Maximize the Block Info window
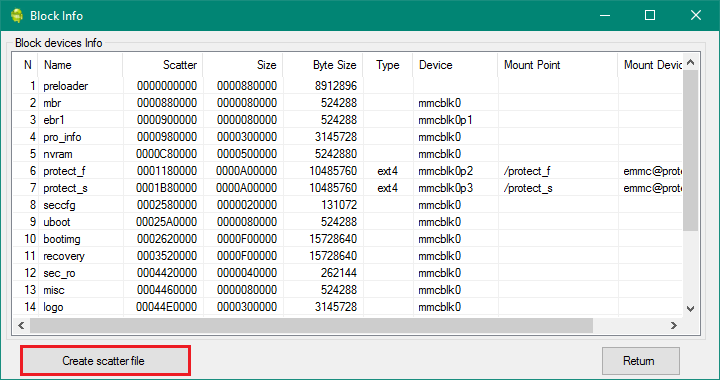 pyautogui.click(x=650, y=16)
